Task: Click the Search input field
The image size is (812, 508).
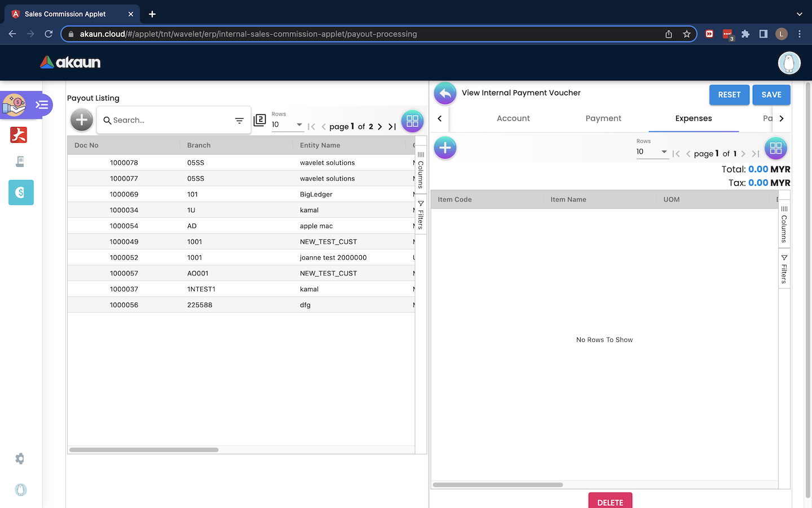Action: 169,120
